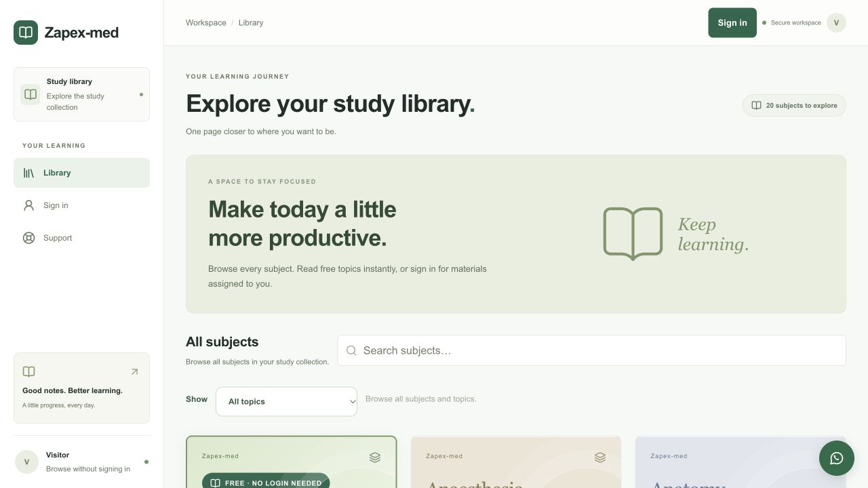Click the Good notes. Better learning. text

(73, 390)
